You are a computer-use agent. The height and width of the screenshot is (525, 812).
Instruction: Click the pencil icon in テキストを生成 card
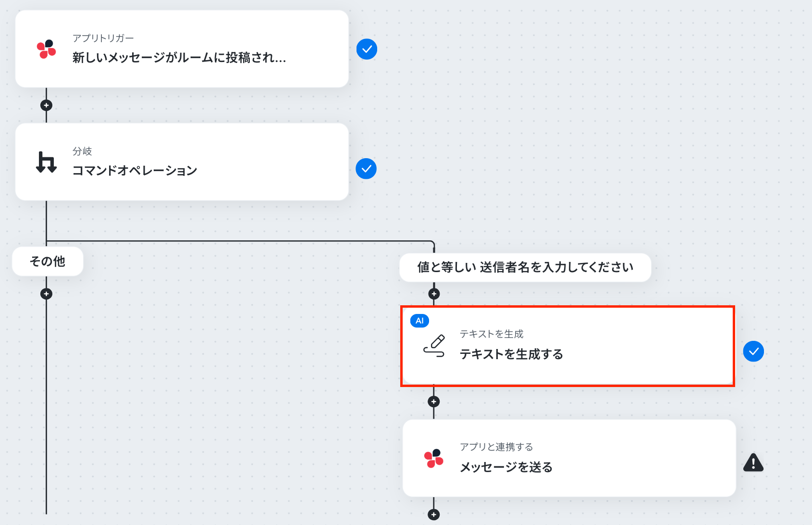coord(434,346)
